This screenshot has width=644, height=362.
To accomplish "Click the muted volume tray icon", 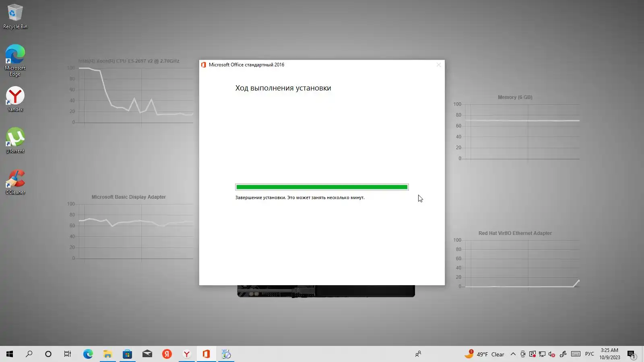I will (x=552, y=354).
